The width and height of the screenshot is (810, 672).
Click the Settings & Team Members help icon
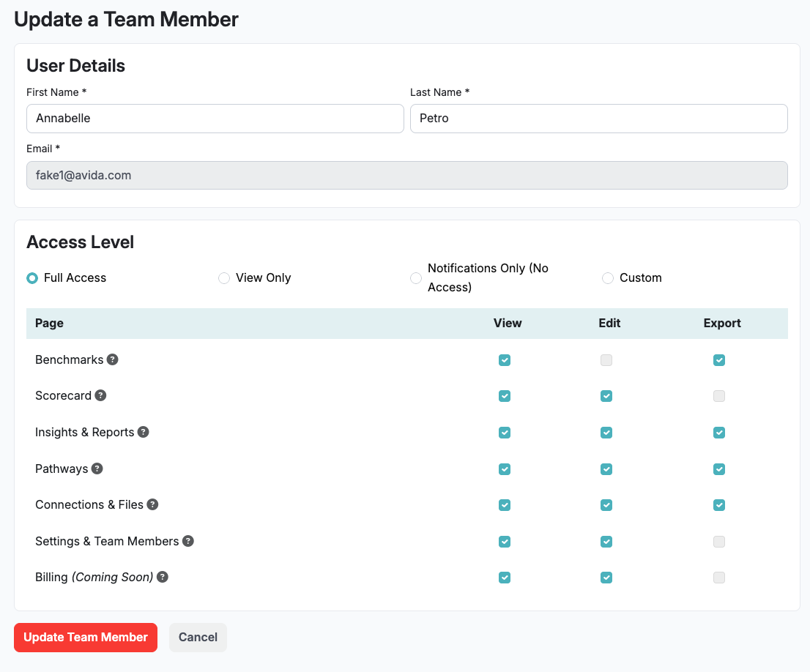[x=188, y=541]
